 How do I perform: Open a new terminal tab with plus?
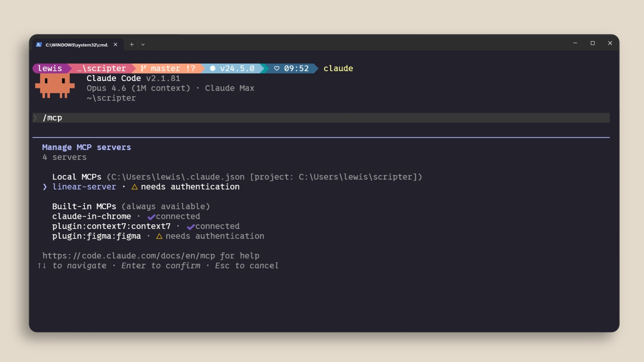[x=132, y=44]
